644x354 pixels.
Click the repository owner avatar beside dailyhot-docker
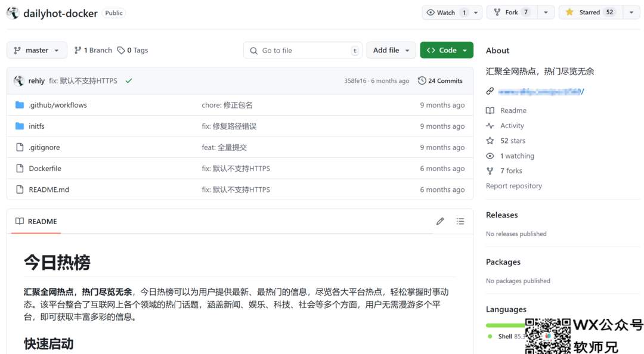[x=13, y=13]
